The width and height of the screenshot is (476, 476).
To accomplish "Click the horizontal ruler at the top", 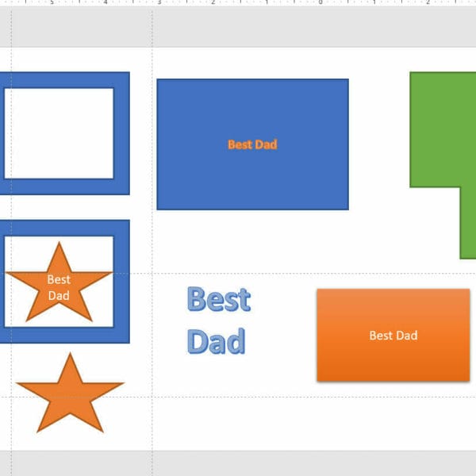I will point(238,3).
